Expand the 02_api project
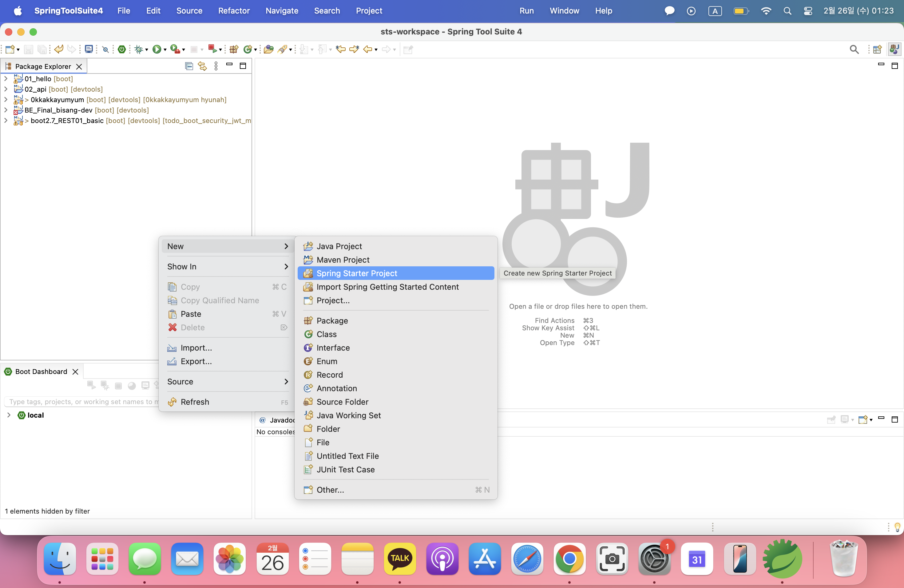The width and height of the screenshot is (904, 588). tap(6, 89)
